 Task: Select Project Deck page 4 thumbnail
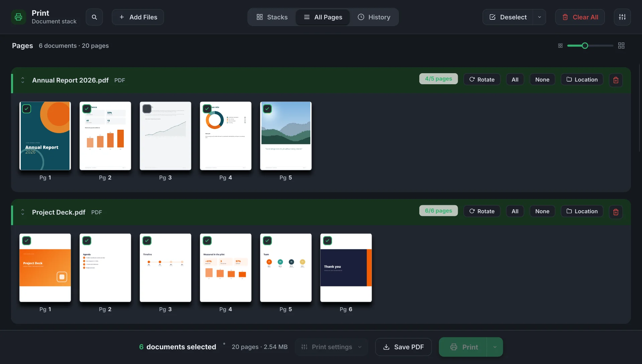click(x=226, y=268)
